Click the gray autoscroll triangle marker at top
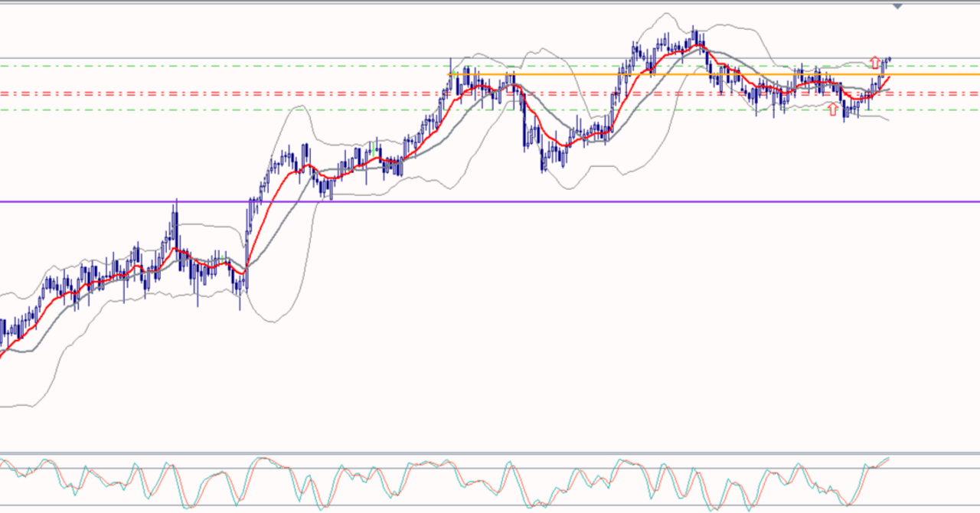Image resolution: width=980 pixels, height=513 pixels. click(x=896, y=5)
